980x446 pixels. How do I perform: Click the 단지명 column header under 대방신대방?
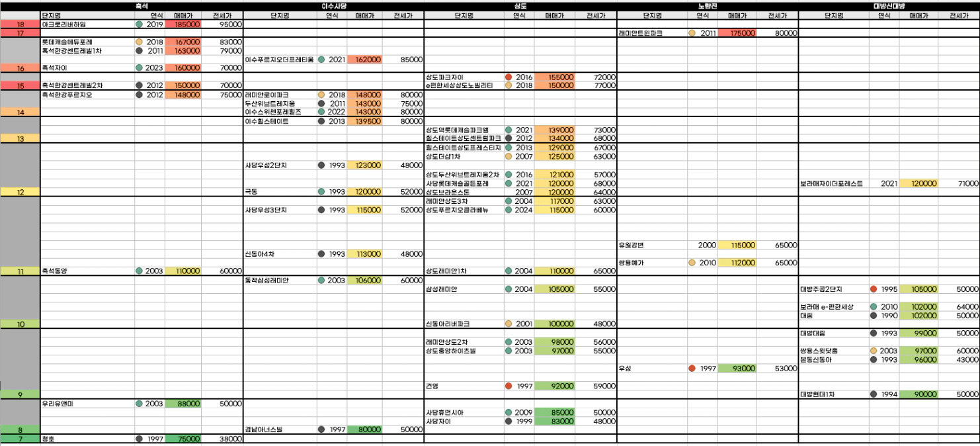point(834,15)
